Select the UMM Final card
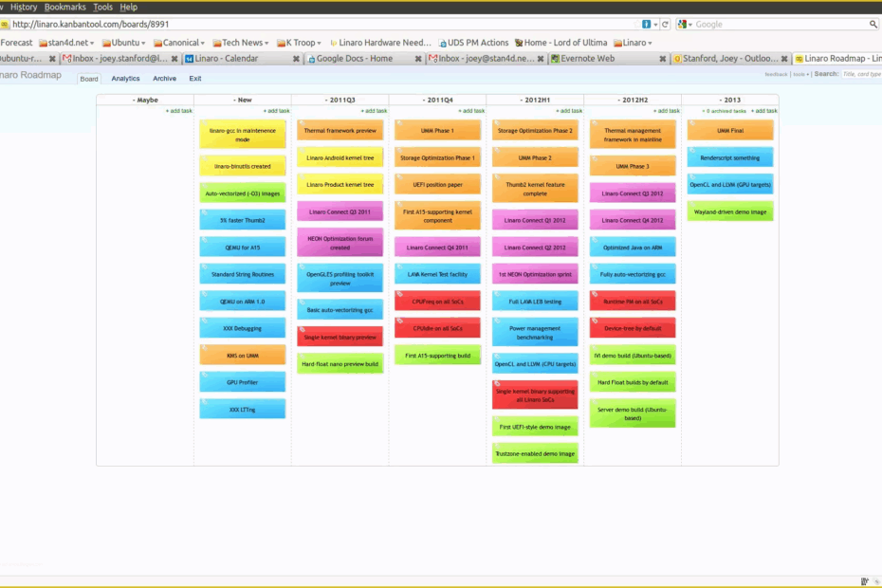The width and height of the screenshot is (882, 588). 729,132
